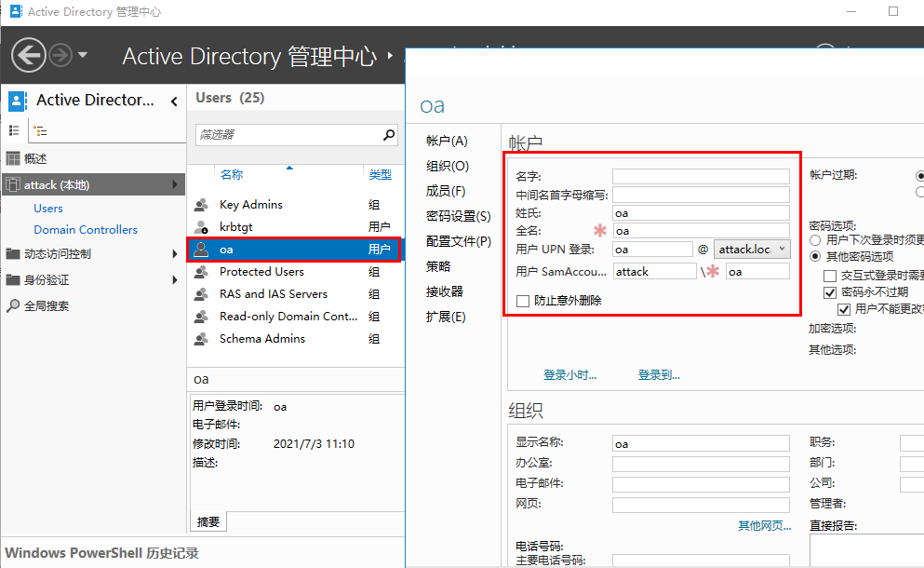Image resolution: width=924 pixels, height=568 pixels.
Task: Open 登录到... link
Action: (659, 375)
